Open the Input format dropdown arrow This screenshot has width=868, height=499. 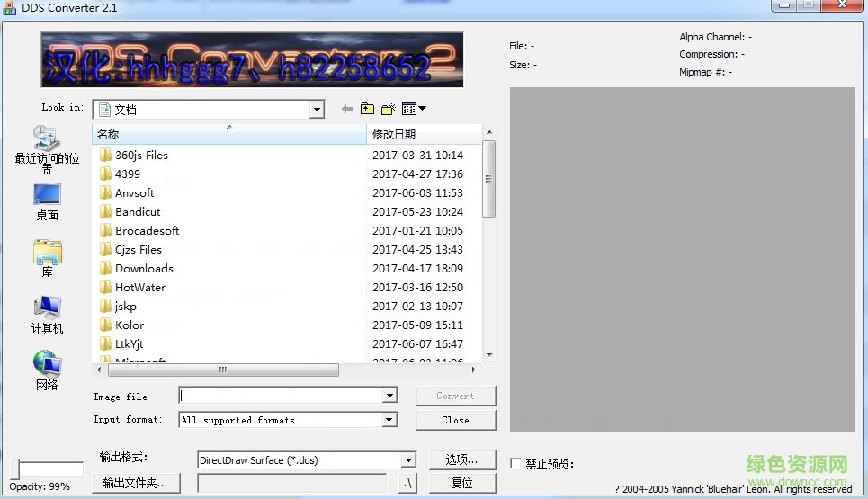pos(389,420)
